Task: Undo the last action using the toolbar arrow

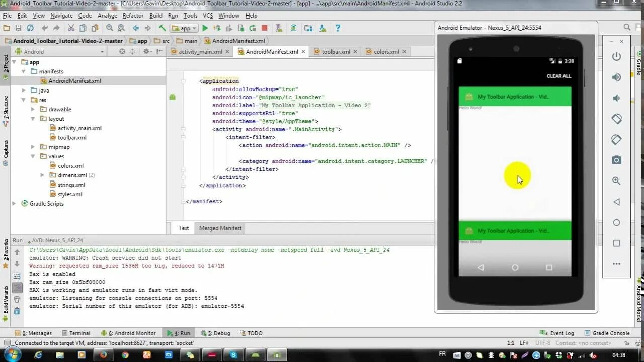Action: tap(45, 28)
